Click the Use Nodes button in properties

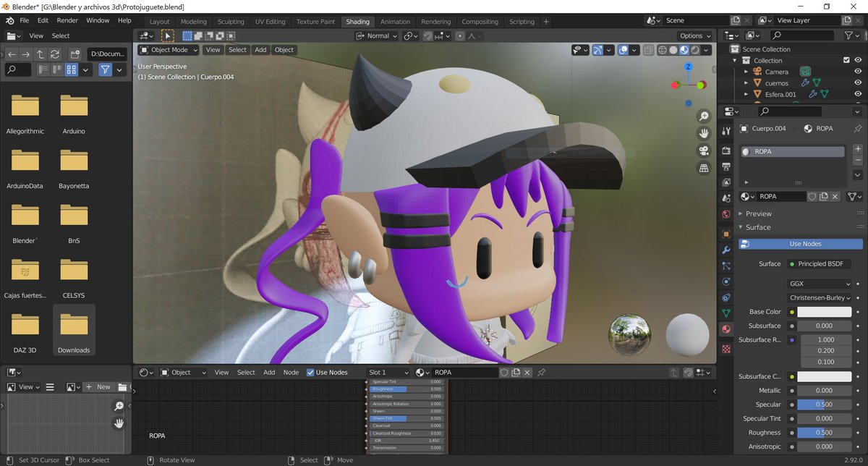point(801,244)
